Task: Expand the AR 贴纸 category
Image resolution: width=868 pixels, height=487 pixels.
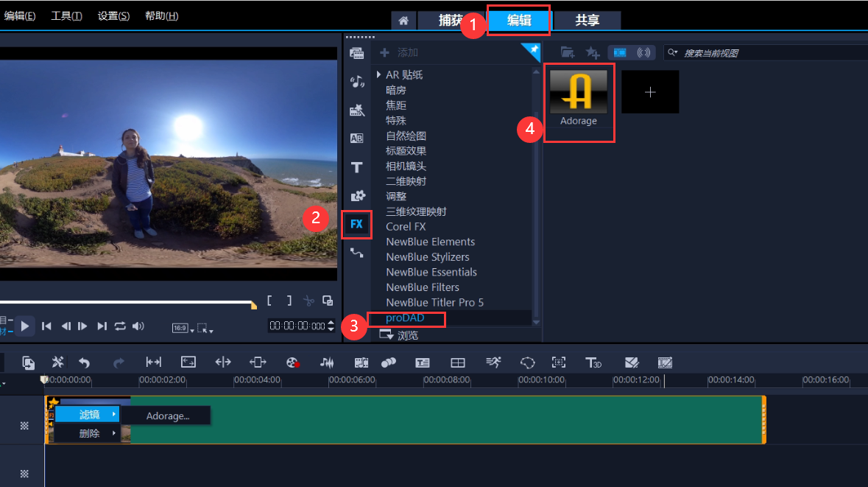Action: [x=379, y=74]
